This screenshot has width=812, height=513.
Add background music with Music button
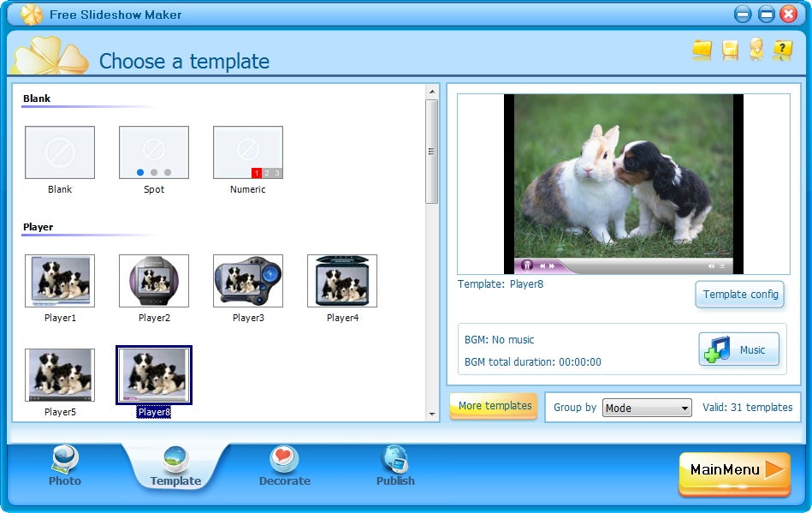point(739,349)
